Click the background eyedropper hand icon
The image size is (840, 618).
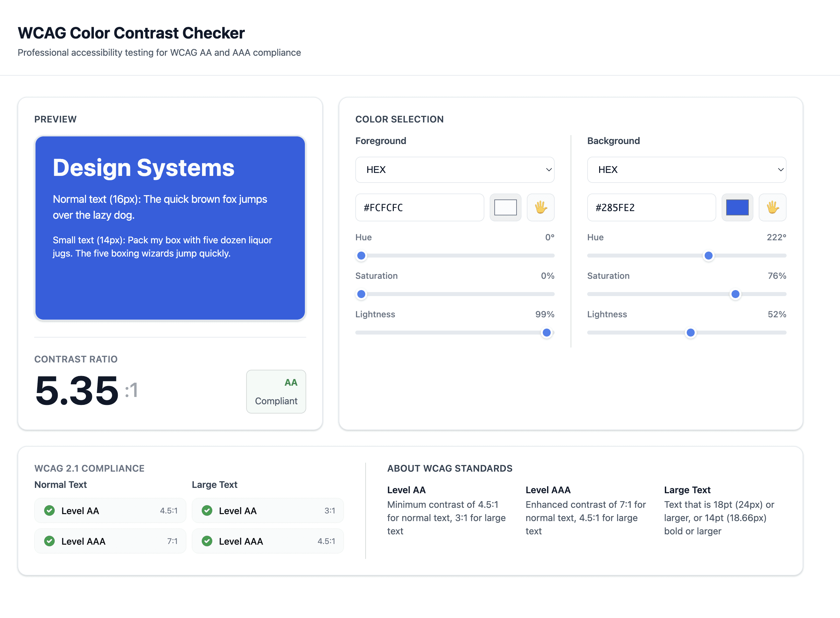coord(772,207)
